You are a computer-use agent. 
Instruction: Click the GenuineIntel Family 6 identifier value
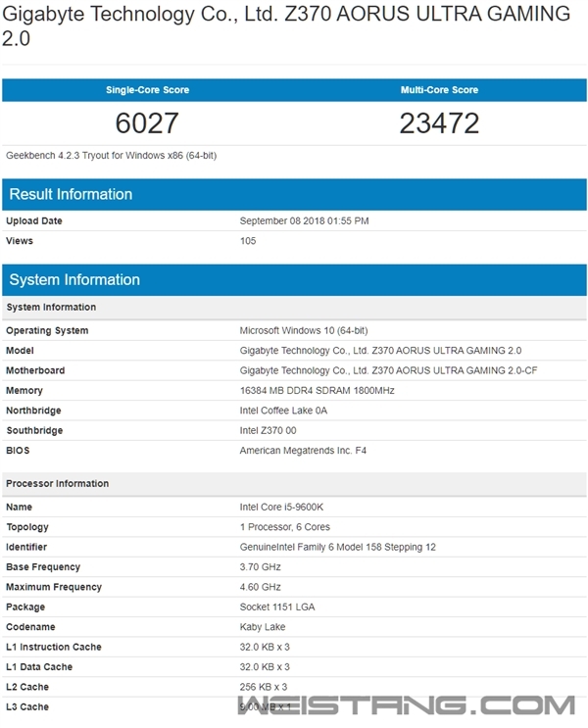point(338,547)
